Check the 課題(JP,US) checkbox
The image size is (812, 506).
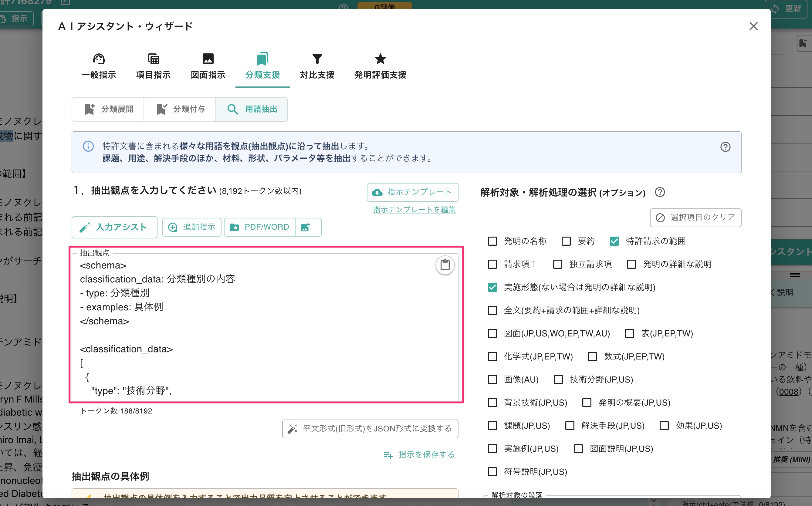click(492, 425)
